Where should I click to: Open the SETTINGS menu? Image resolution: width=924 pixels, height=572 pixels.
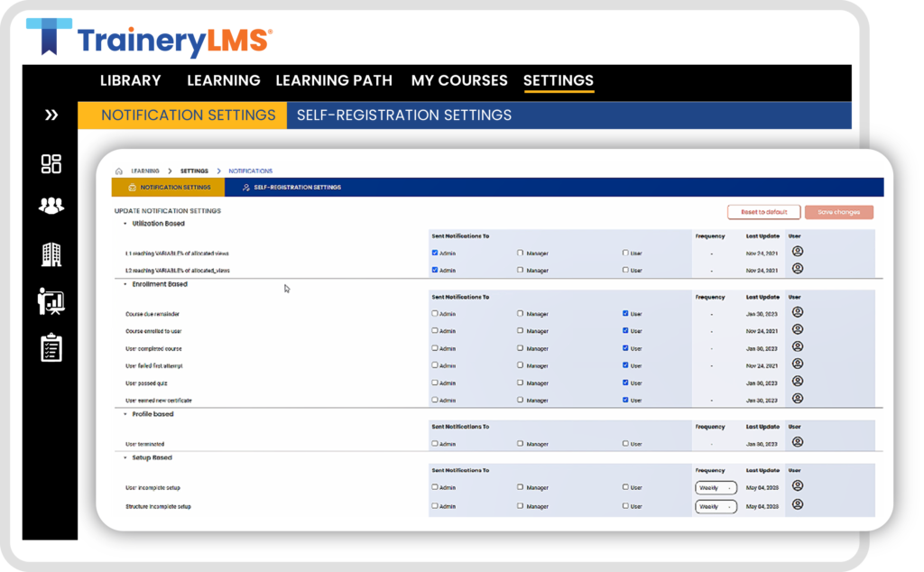point(558,80)
